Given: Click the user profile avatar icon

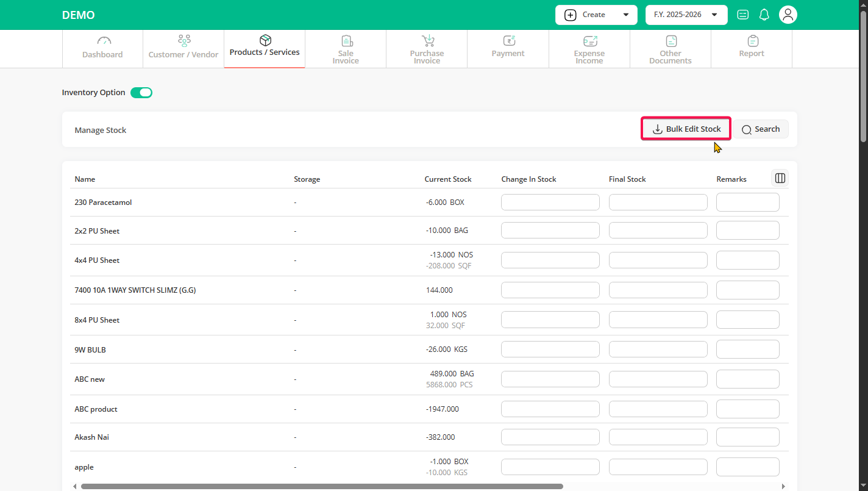Looking at the screenshot, I should [x=788, y=15].
